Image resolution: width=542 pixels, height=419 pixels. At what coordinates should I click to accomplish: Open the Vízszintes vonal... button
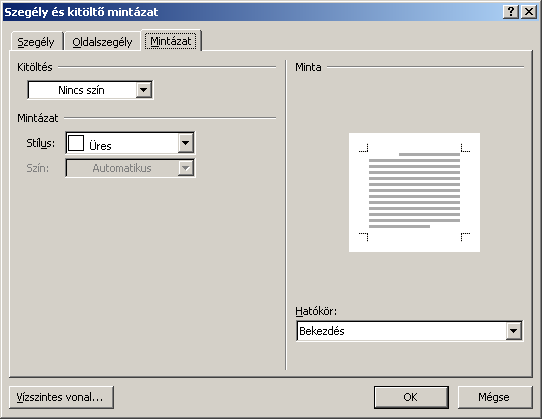coord(61,397)
